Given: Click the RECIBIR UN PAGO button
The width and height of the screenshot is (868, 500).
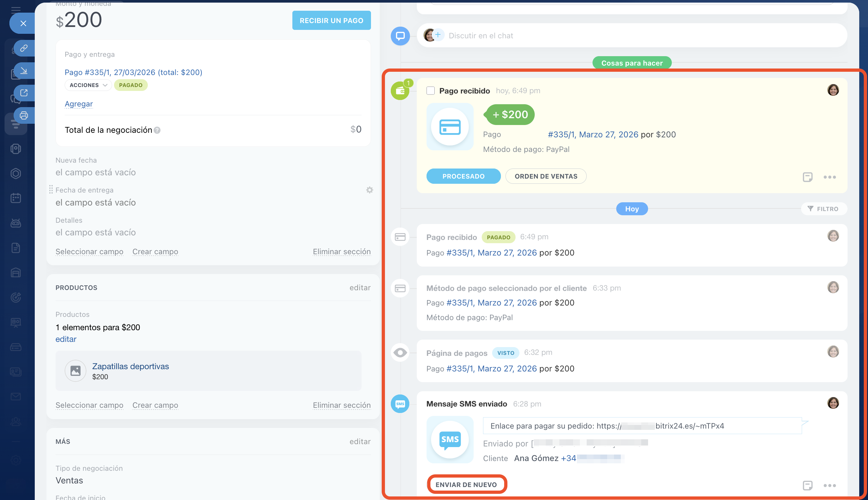Looking at the screenshot, I should tap(331, 20).
